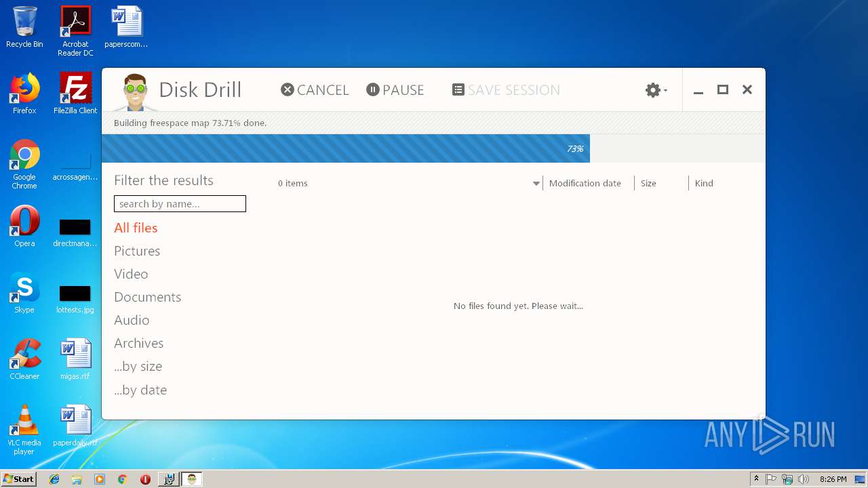Select the All files filter
The width and height of the screenshot is (868, 488).
(136, 228)
